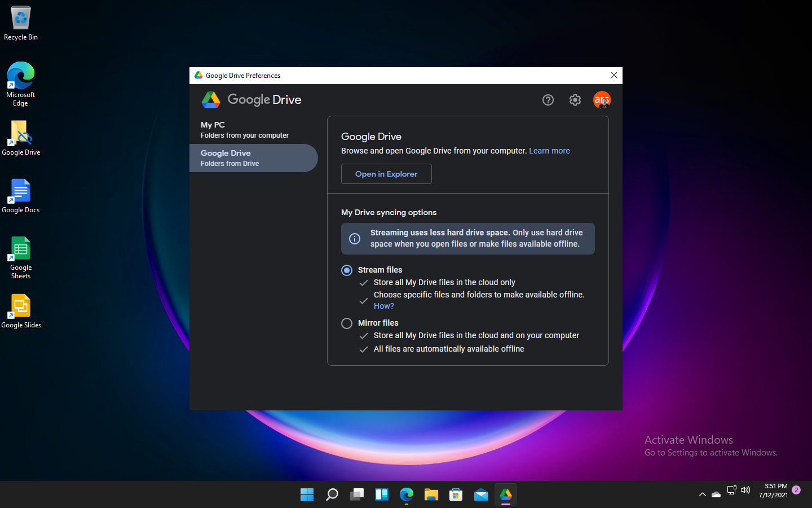This screenshot has height=508, width=812.
Task: Show hidden system tray icons
Action: [702, 494]
